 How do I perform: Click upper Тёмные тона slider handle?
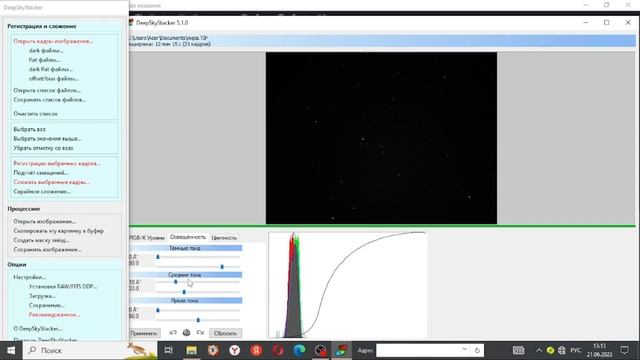pos(158,257)
